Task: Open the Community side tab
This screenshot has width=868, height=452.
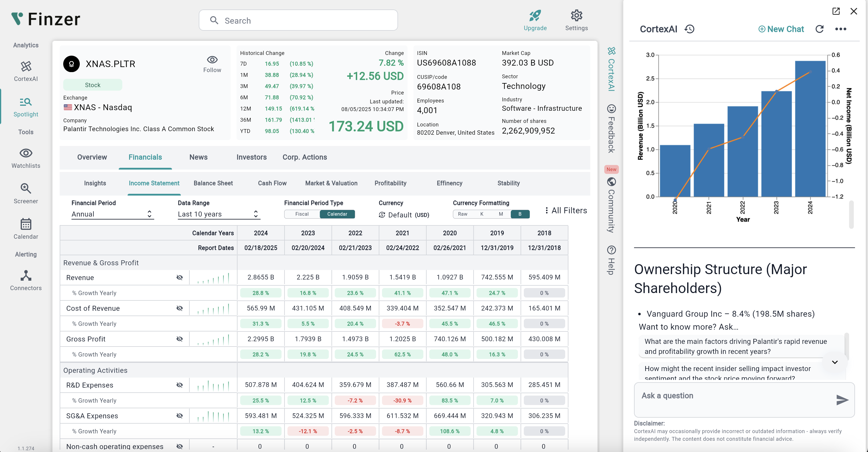Action: [x=611, y=205]
